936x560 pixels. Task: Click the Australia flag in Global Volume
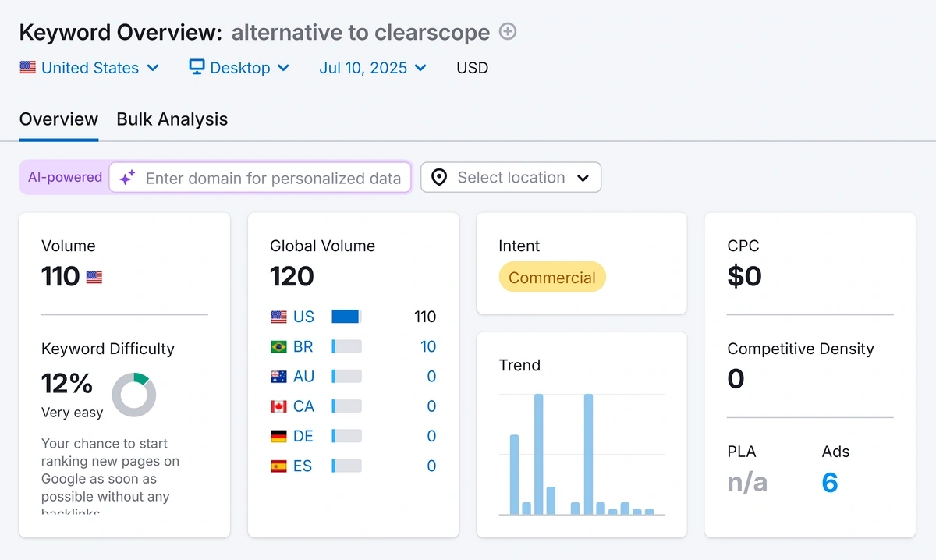278,377
